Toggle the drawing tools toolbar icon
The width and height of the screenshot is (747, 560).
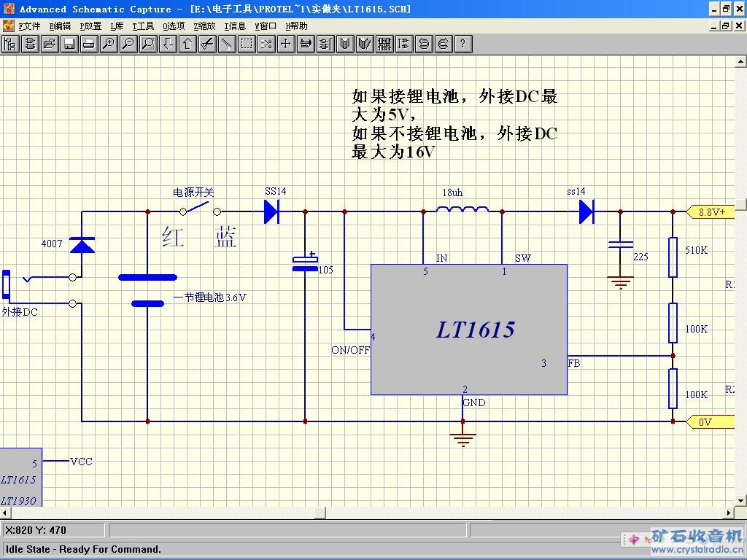(x=306, y=44)
